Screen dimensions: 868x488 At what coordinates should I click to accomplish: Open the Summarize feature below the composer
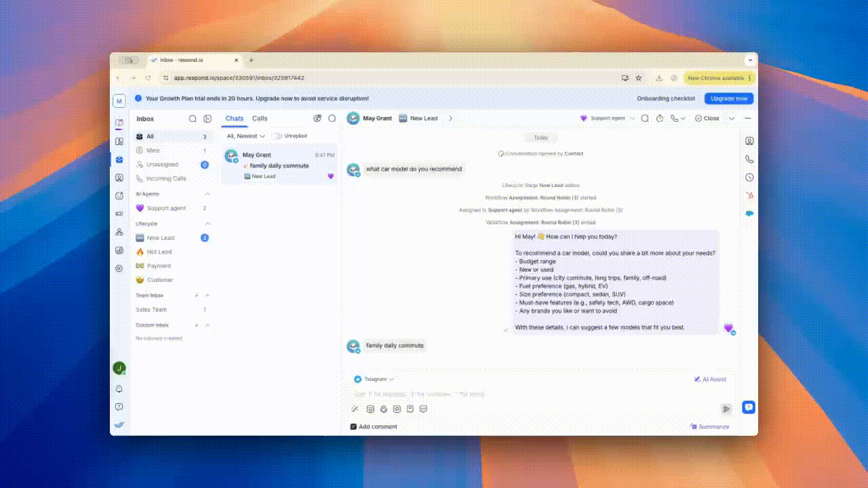pos(710,426)
